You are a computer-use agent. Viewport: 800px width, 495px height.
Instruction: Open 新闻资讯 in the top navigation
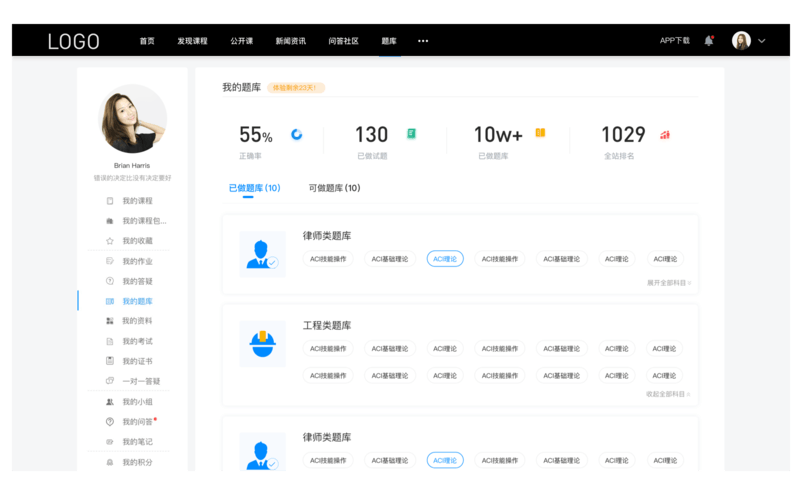pyautogui.click(x=291, y=41)
